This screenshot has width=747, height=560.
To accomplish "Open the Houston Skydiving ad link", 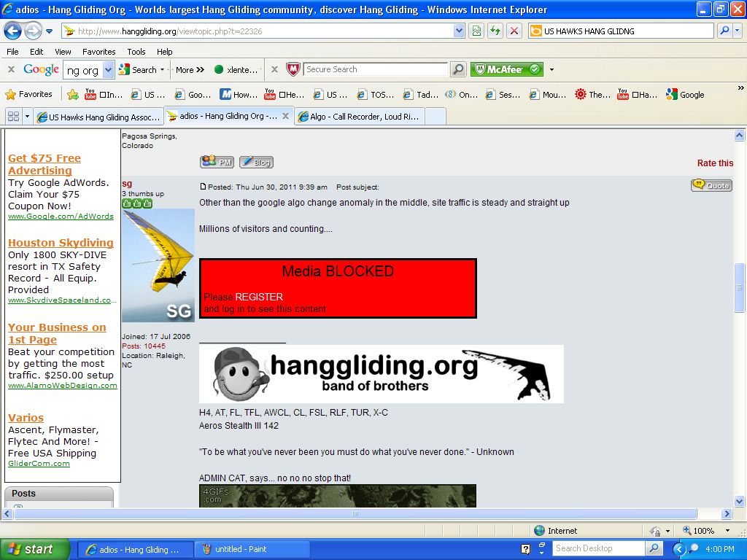I will click(x=61, y=243).
